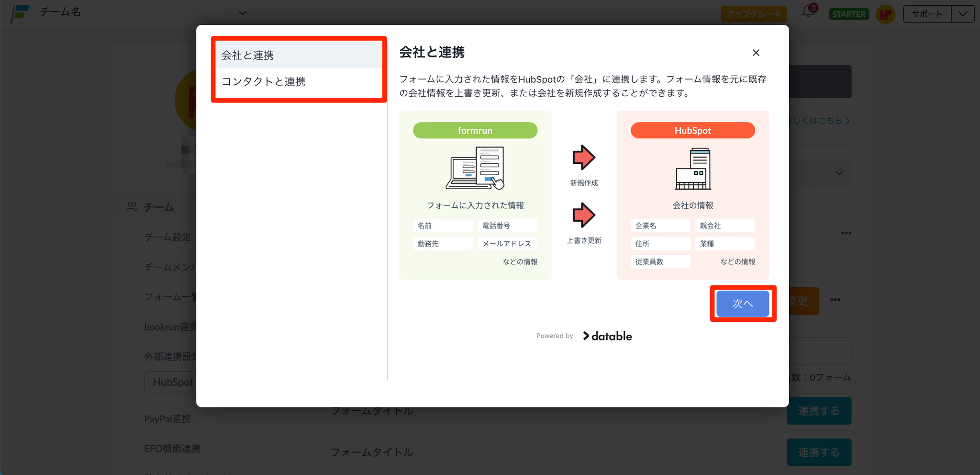Viewport: 980px width, 475px height.
Task: Open the notifications bell
Action: coord(809,11)
